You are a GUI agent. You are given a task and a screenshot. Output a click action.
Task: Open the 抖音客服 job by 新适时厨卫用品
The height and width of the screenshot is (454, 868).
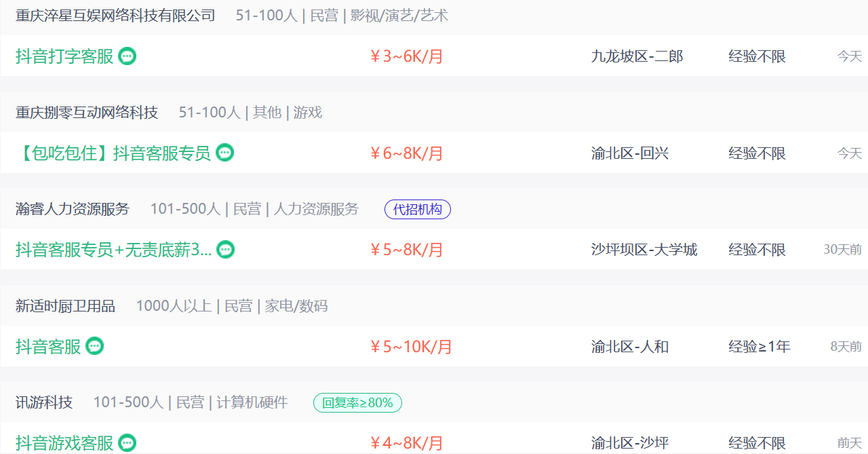[48, 347]
